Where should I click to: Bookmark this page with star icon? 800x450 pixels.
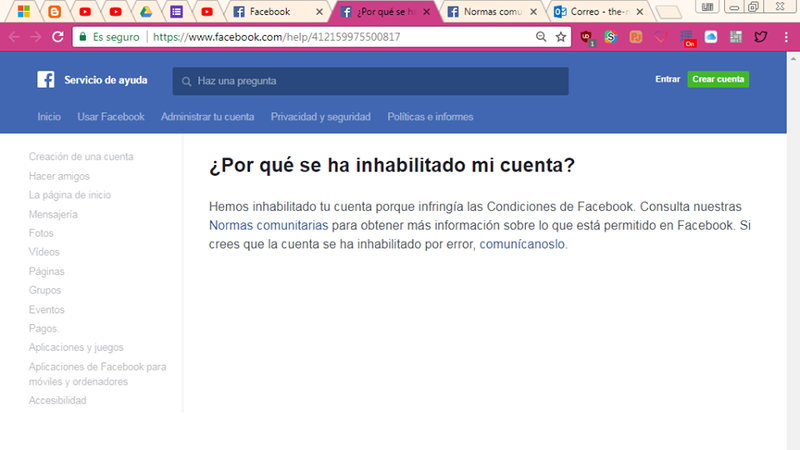coord(561,37)
